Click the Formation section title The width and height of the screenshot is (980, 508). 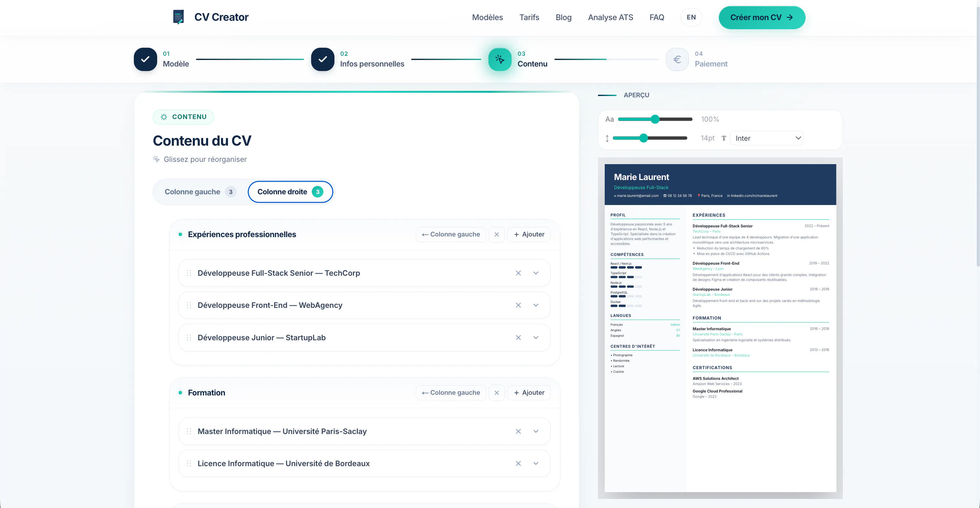click(x=206, y=393)
